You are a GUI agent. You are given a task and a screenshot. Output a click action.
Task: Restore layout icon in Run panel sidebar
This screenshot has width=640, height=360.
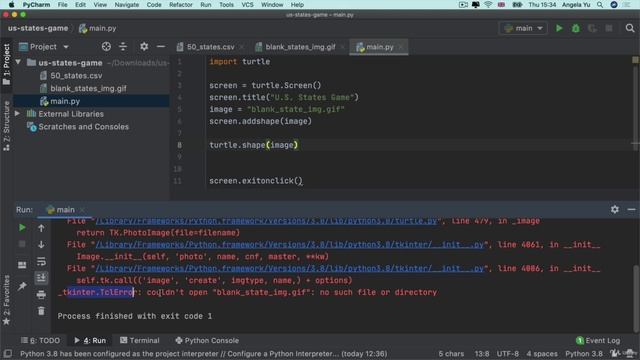(22, 264)
